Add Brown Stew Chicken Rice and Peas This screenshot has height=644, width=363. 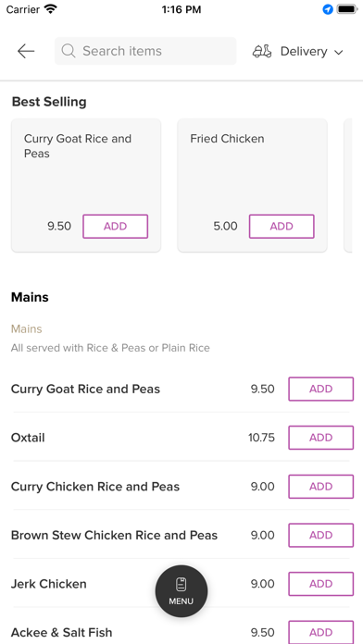point(321,535)
